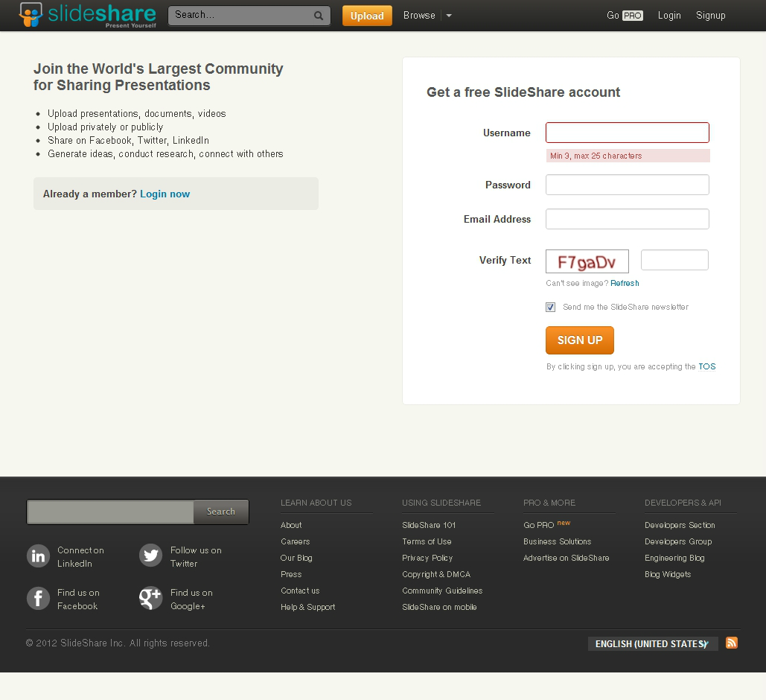
Task: Focus the Verify Text answer field
Action: click(674, 260)
